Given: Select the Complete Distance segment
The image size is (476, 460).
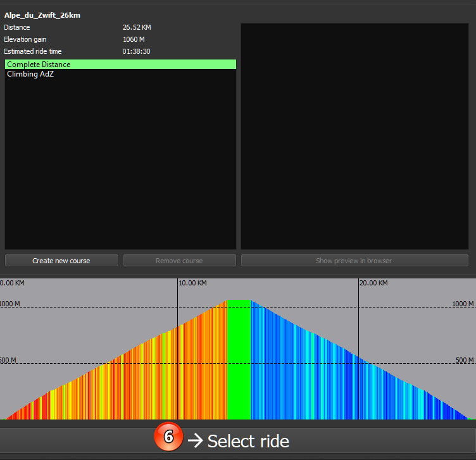Looking at the screenshot, I should click(120, 65).
